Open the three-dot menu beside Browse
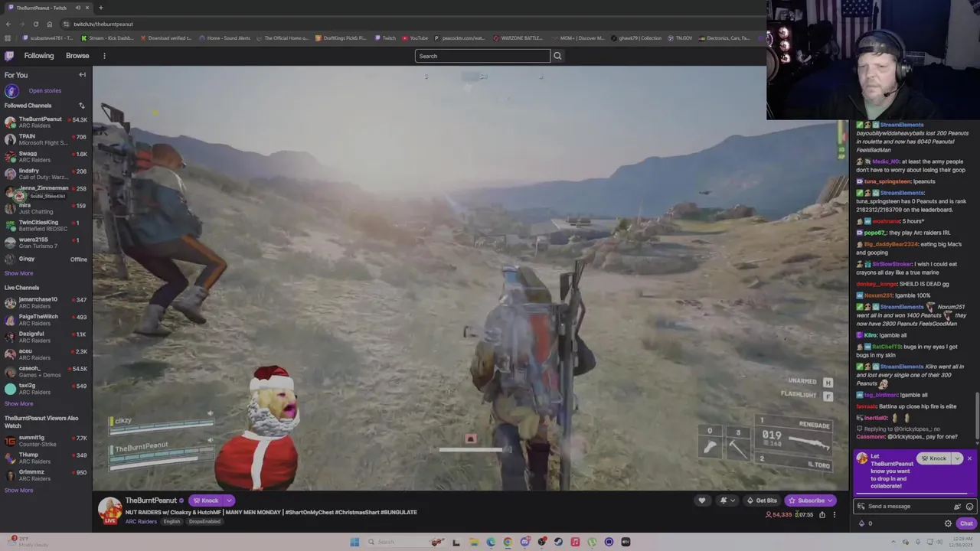 (x=104, y=56)
